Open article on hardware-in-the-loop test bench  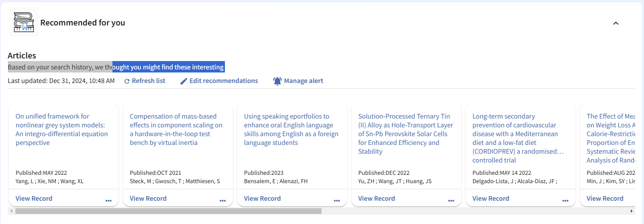[x=176, y=130]
